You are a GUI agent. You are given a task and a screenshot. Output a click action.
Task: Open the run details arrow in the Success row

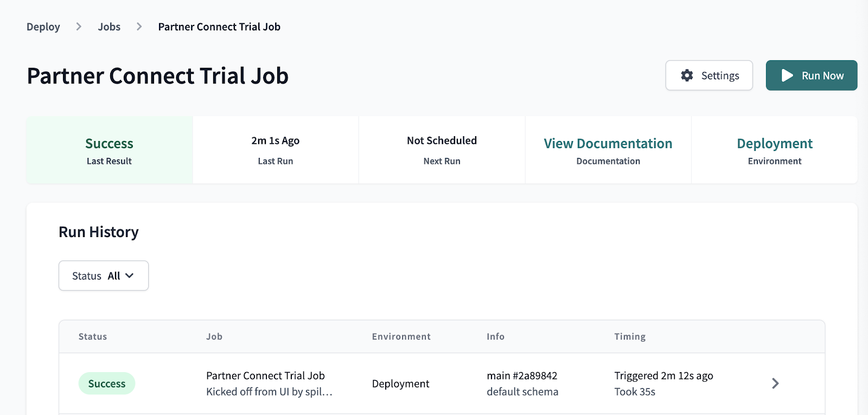coord(775,384)
